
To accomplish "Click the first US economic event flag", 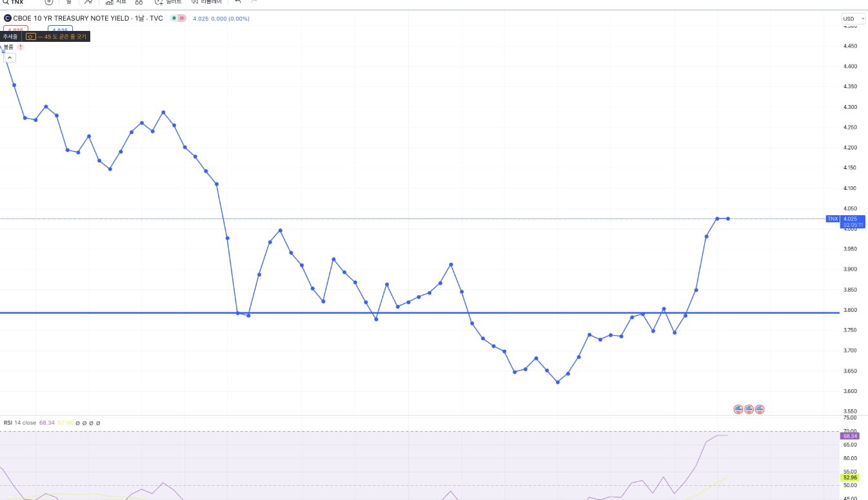I will [x=738, y=409].
